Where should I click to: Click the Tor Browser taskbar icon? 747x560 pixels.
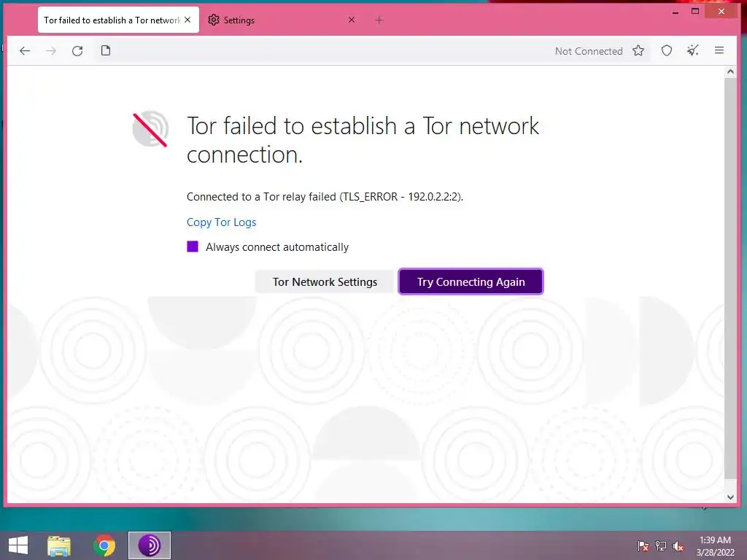pyautogui.click(x=149, y=545)
